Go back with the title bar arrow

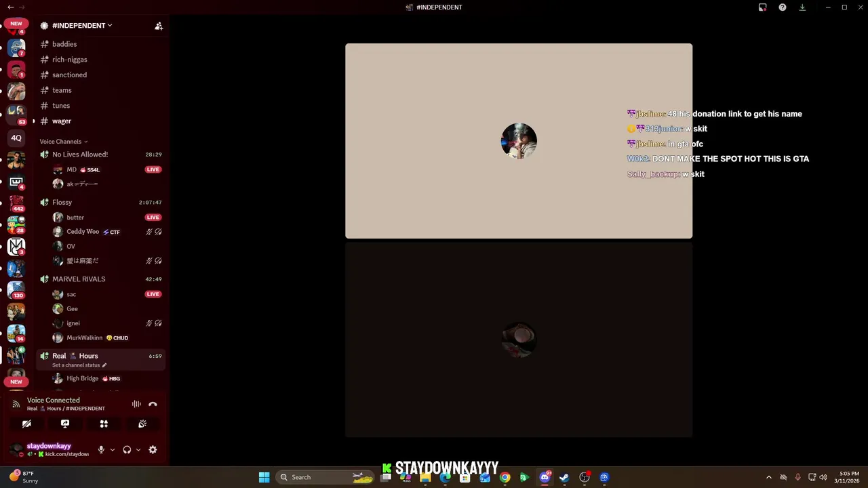(x=10, y=7)
